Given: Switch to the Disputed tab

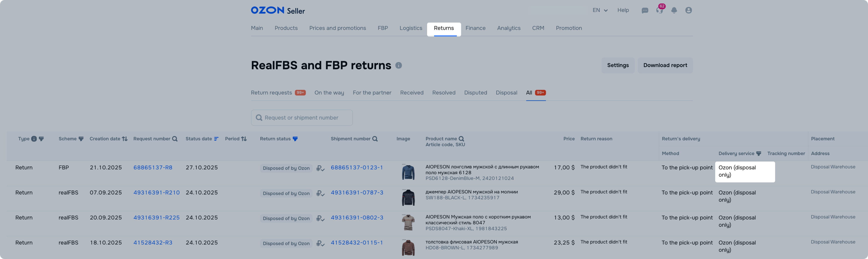Looking at the screenshot, I should 475,93.
